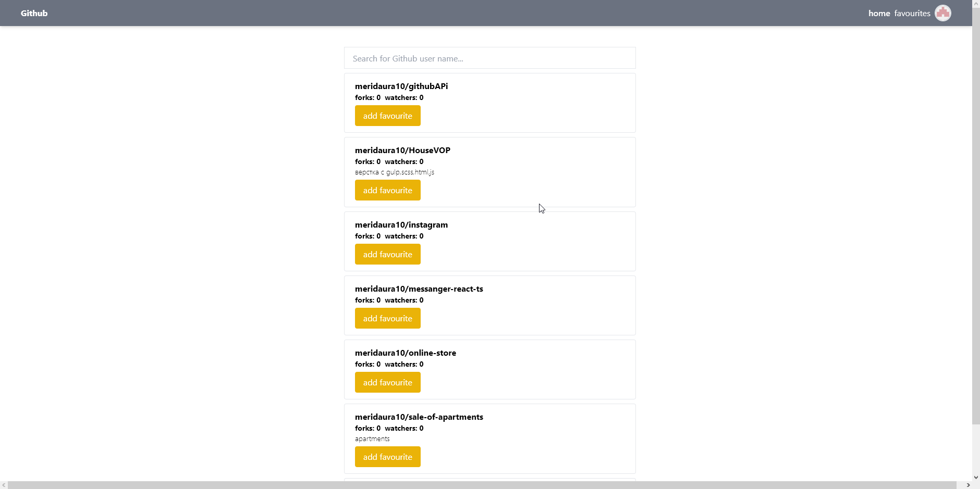This screenshot has width=980, height=489.
Task: Select the 'apartments' description text
Action: tap(372, 438)
